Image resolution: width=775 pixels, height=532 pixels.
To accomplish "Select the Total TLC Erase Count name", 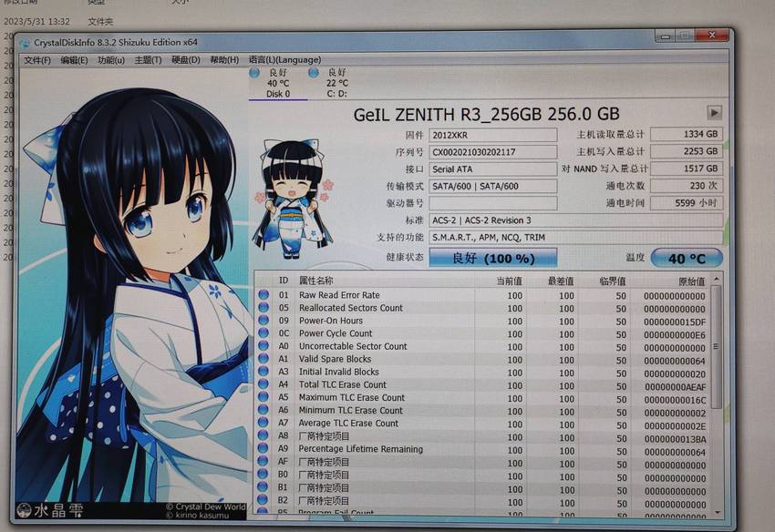I will click(343, 384).
